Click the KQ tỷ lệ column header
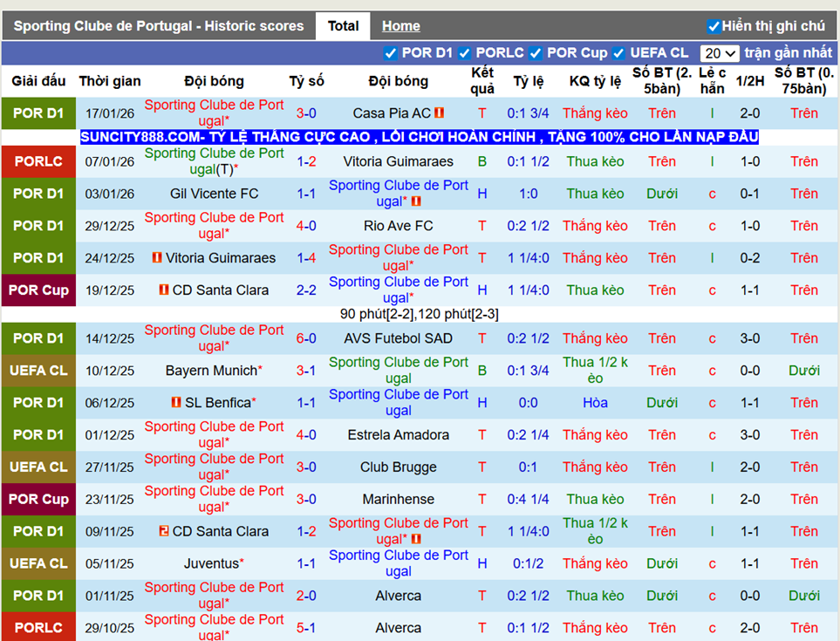 [x=595, y=81]
